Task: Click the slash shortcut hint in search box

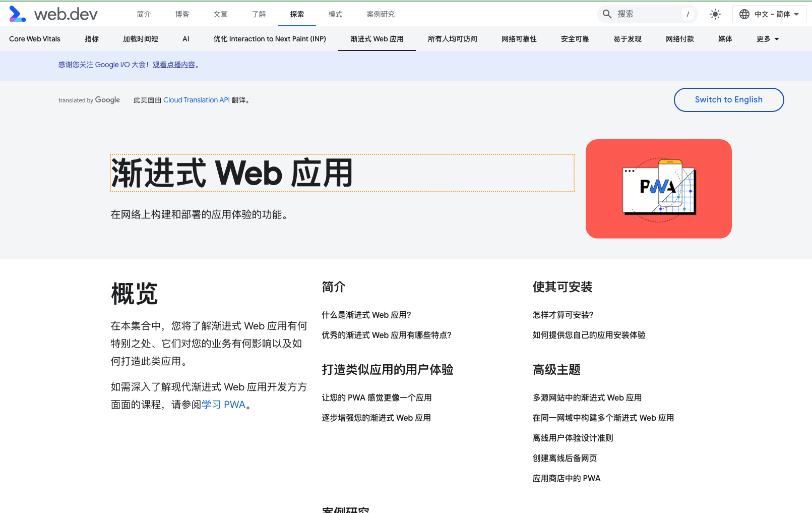Action: click(688, 14)
